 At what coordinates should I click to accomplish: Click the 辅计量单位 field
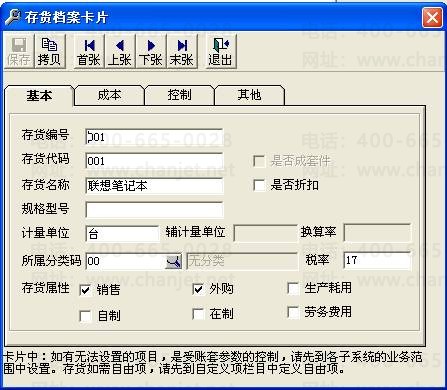pyautogui.click(x=265, y=232)
